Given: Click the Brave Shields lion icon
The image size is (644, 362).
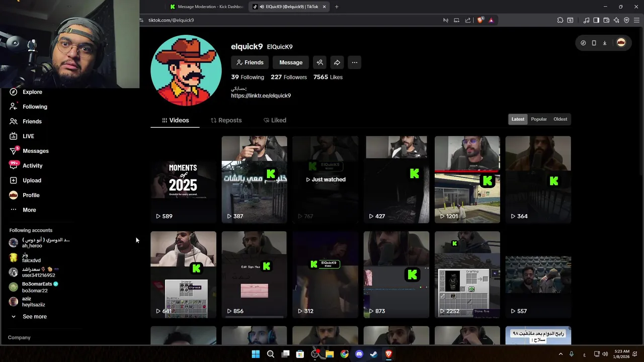Looking at the screenshot, I should (480, 20).
